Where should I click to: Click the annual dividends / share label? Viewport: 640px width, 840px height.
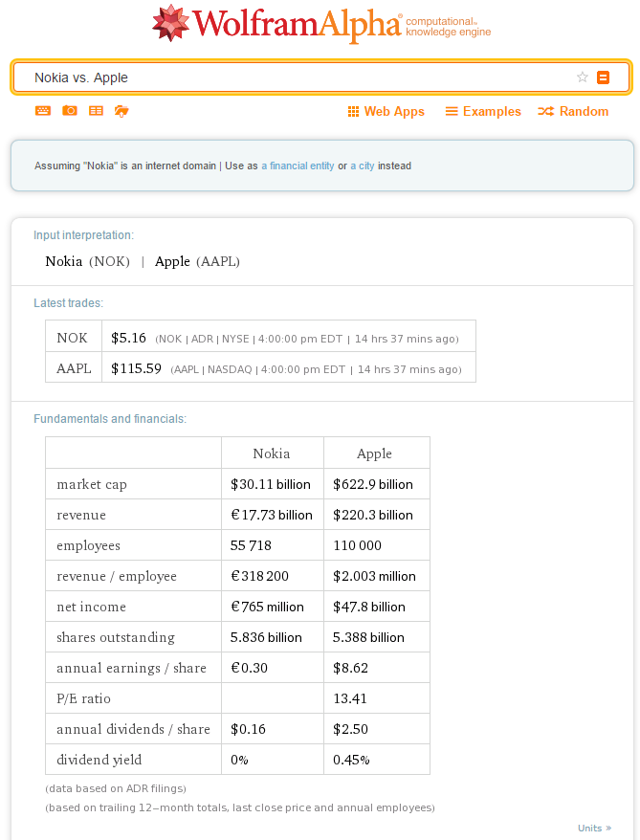[x=133, y=729]
